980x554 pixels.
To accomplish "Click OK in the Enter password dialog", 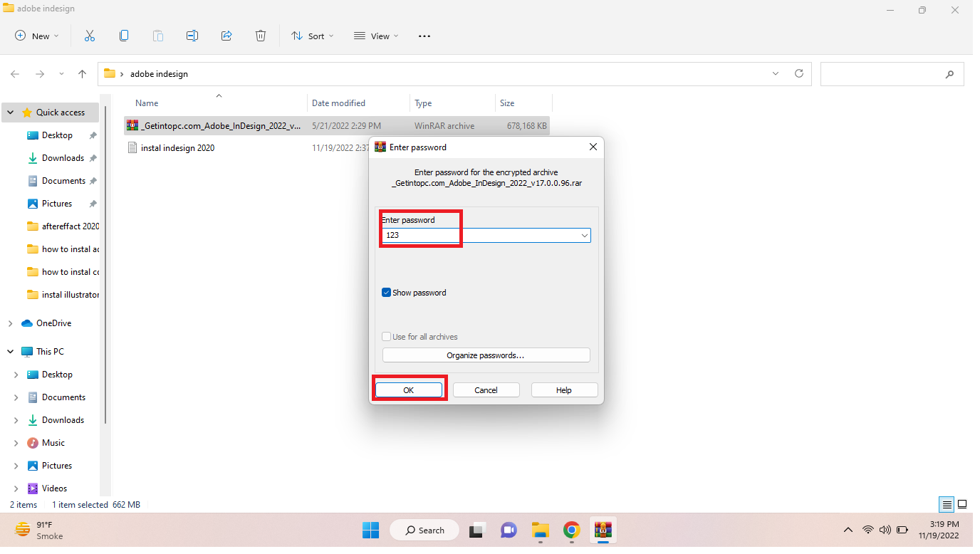I will (409, 390).
